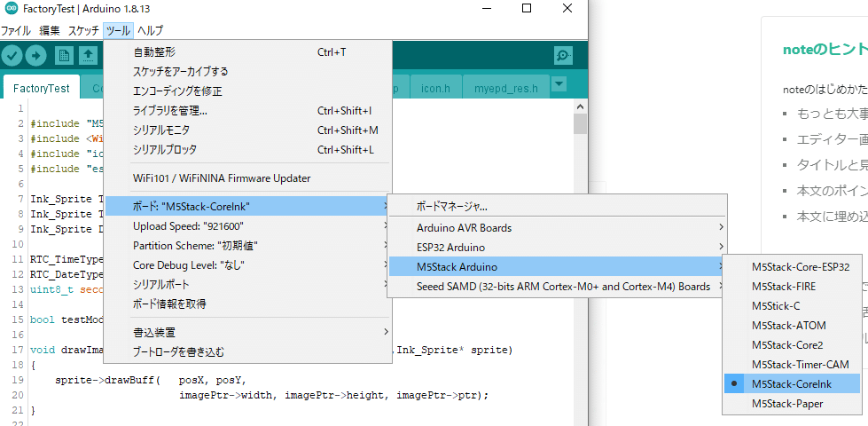Launch WiFi101 / WiFiNINA Firmware Updater
This screenshot has height=426, width=868.
pos(248,178)
